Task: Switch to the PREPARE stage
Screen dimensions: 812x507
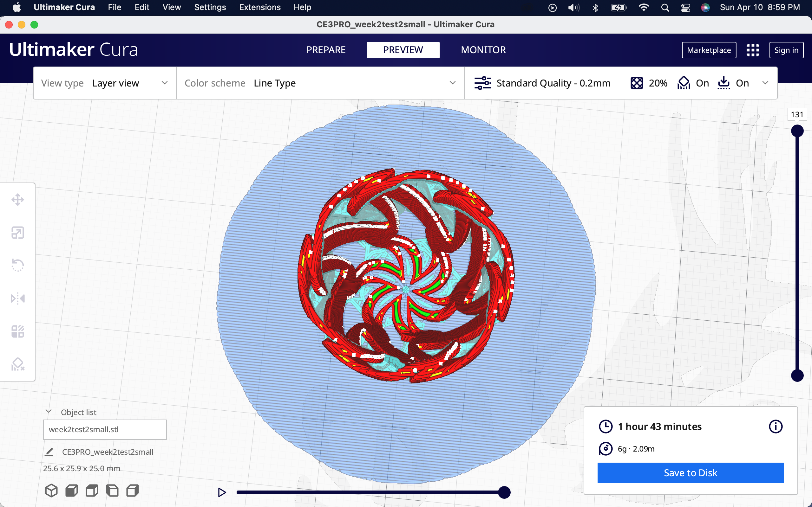Action: (326, 50)
